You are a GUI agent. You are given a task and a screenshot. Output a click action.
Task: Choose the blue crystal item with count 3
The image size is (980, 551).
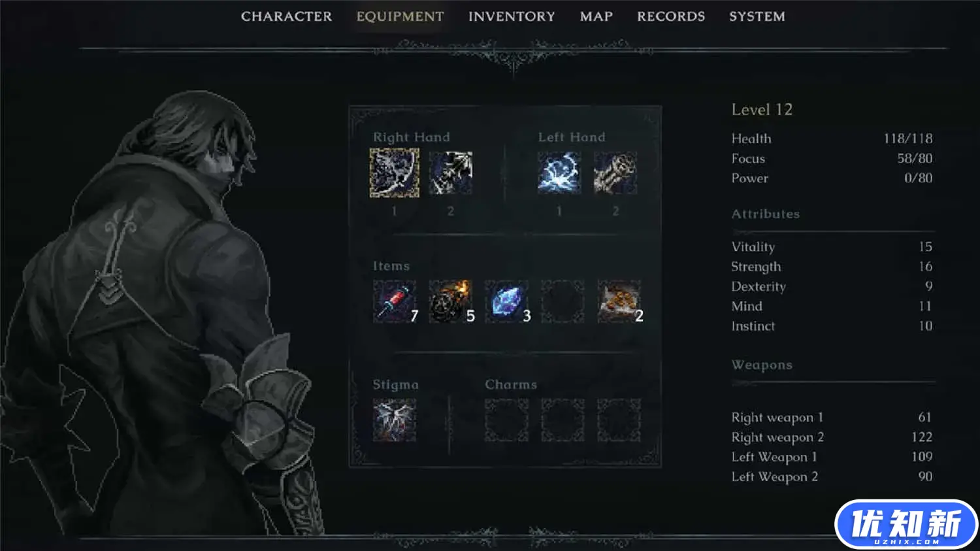[507, 301]
